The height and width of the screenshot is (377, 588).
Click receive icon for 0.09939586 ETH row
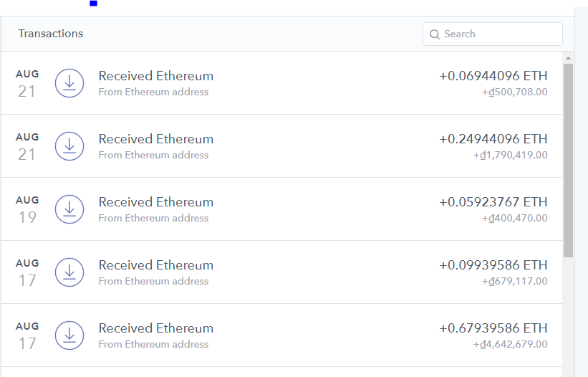coord(69,272)
